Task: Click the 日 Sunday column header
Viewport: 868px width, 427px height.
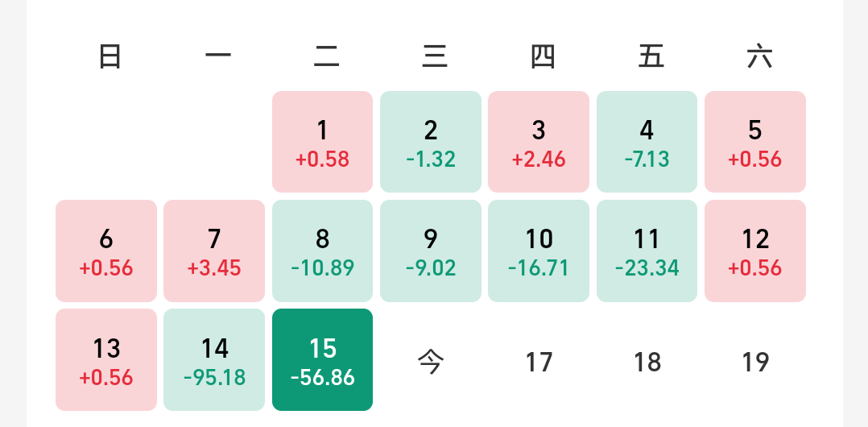Action: (x=110, y=57)
